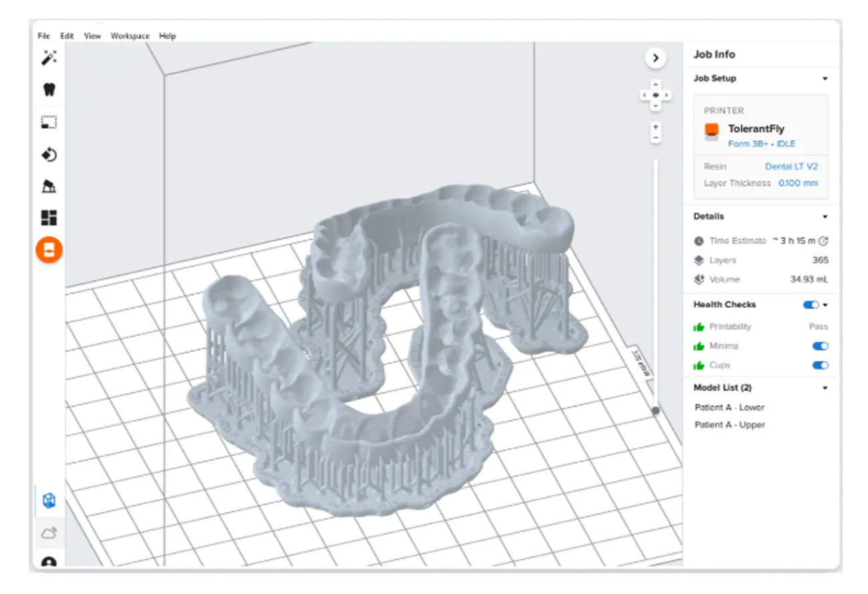The height and width of the screenshot is (594, 868).
Task: Click the ~3 h 15 m time value
Action: 795,241
